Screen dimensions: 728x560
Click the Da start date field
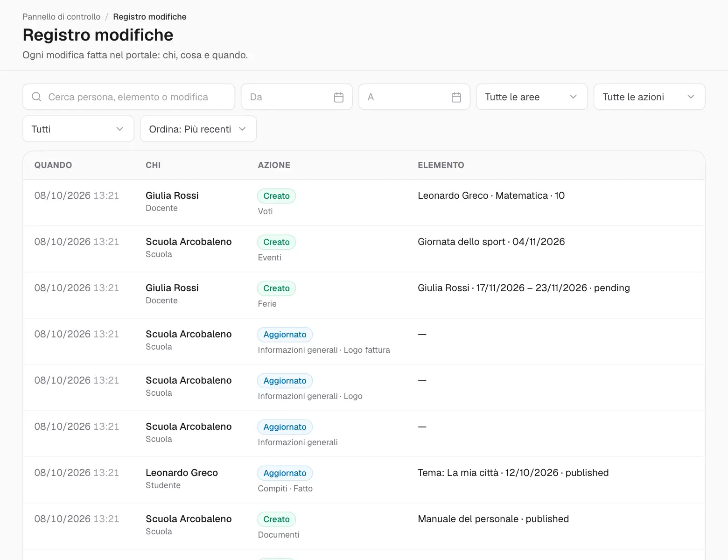(297, 97)
